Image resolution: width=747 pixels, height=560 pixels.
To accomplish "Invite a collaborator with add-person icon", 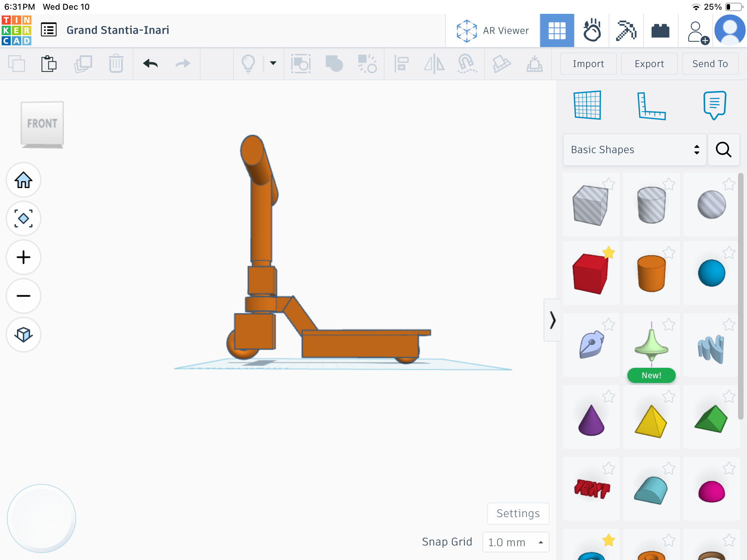I will tap(698, 32).
